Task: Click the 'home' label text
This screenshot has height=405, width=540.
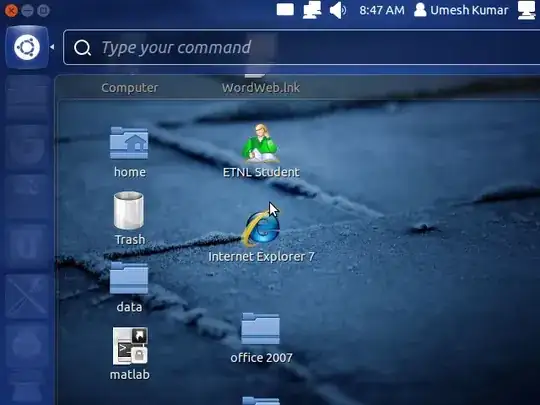Action: [x=130, y=172]
